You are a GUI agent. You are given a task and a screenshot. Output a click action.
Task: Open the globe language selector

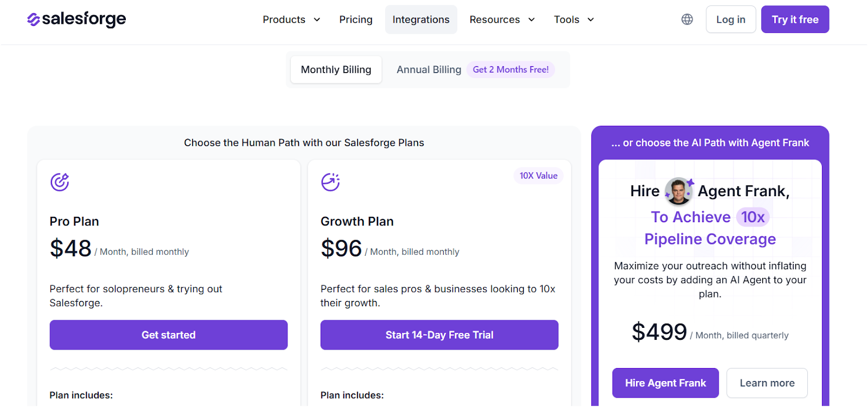point(687,19)
